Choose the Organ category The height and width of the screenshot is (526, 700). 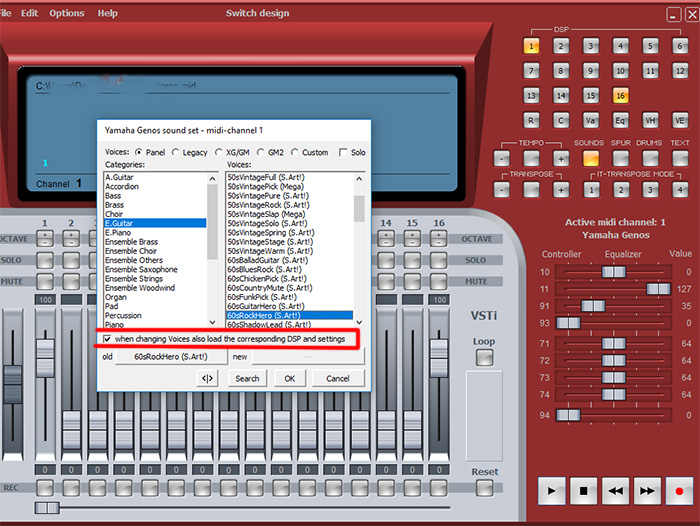(x=116, y=297)
